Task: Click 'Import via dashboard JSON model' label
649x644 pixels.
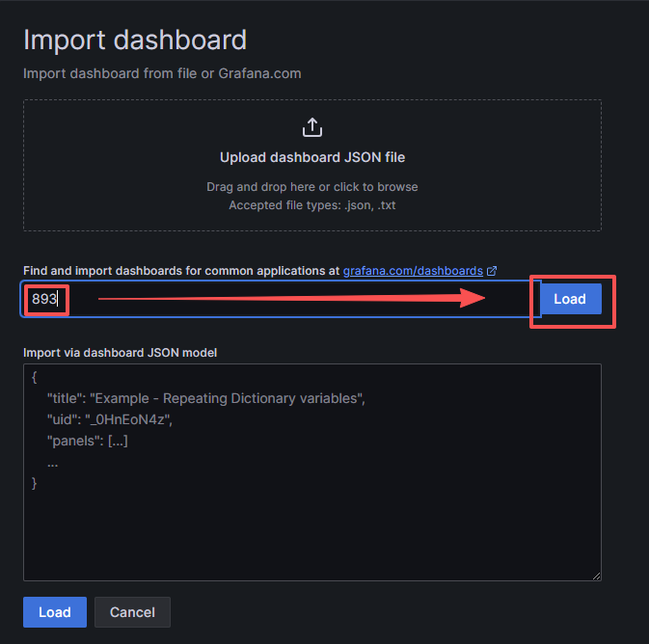Action: (120, 353)
